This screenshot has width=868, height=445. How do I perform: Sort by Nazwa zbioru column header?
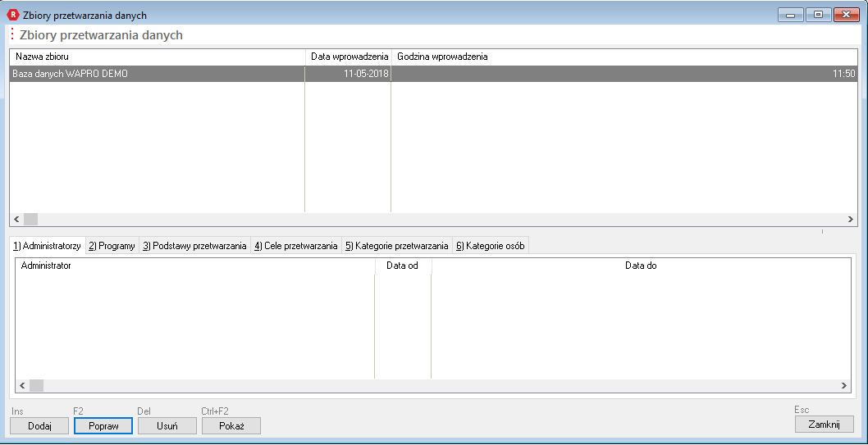point(158,57)
